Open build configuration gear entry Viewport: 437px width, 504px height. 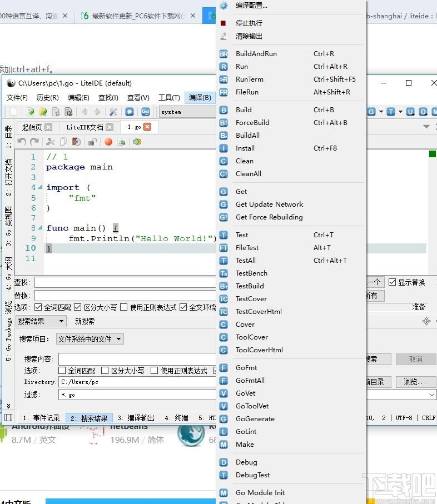click(x=251, y=6)
